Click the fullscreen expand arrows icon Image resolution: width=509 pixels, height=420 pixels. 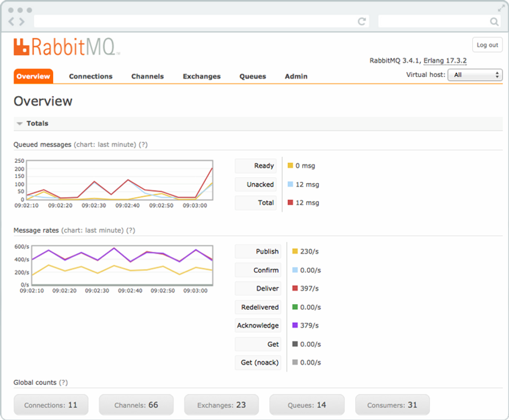pyautogui.click(x=501, y=8)
